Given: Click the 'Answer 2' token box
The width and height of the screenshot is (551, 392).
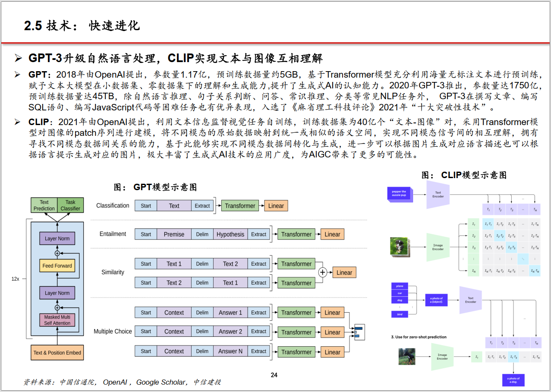Looking at the screenshot, I should pyautogui.click(x=230, y=332).
